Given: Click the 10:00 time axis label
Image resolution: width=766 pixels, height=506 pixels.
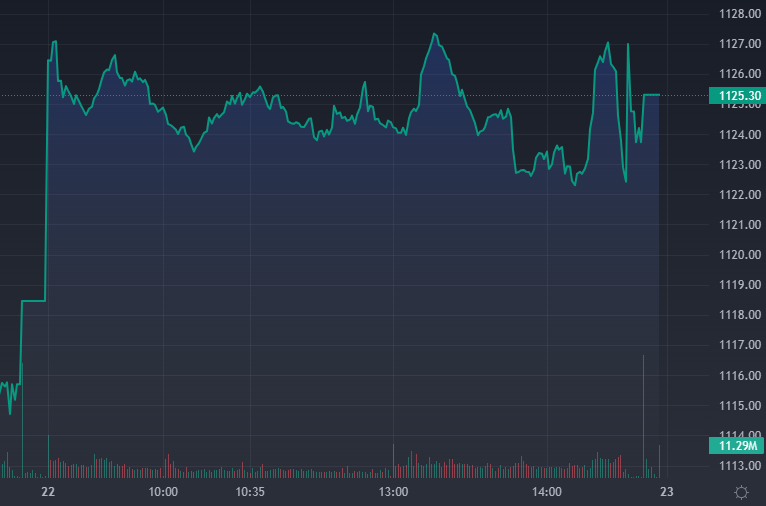Looking at the screenshot, I should click(x=163, y=492).
